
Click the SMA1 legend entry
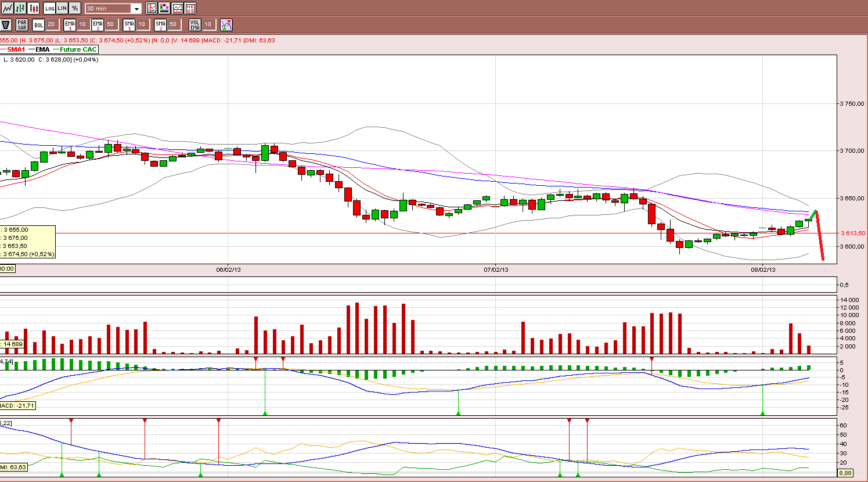(x=13, y=49)
